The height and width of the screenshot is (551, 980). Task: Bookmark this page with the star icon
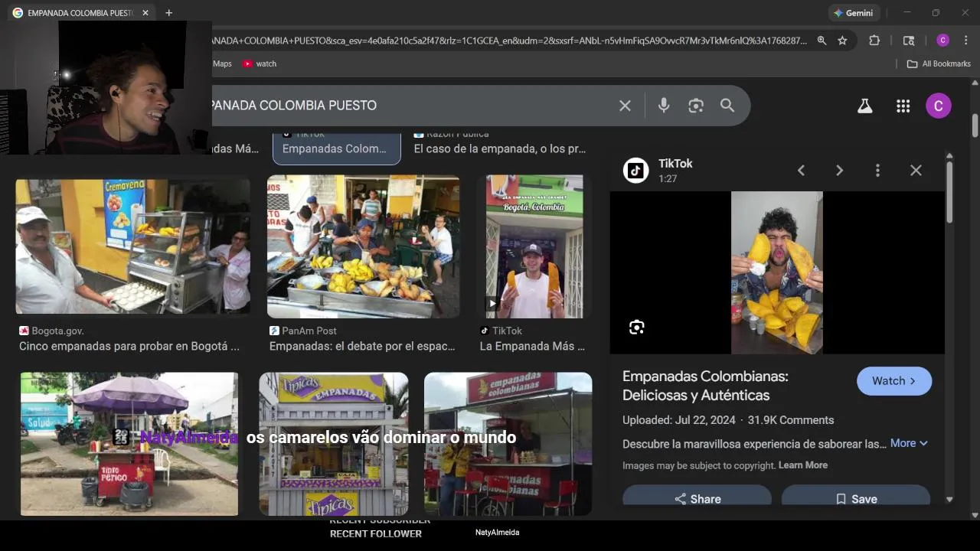(x=842, y=41)
